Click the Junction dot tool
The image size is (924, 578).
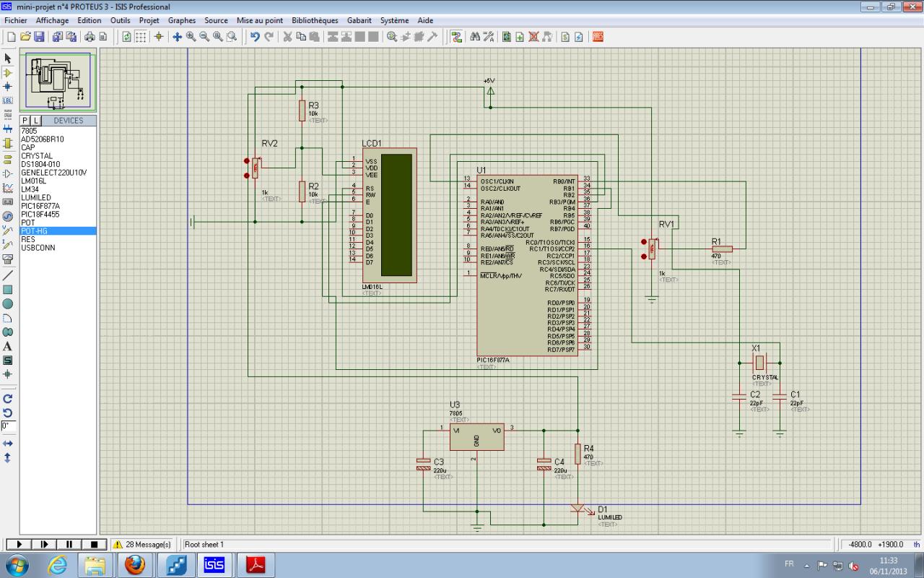[x=8, y=87]
